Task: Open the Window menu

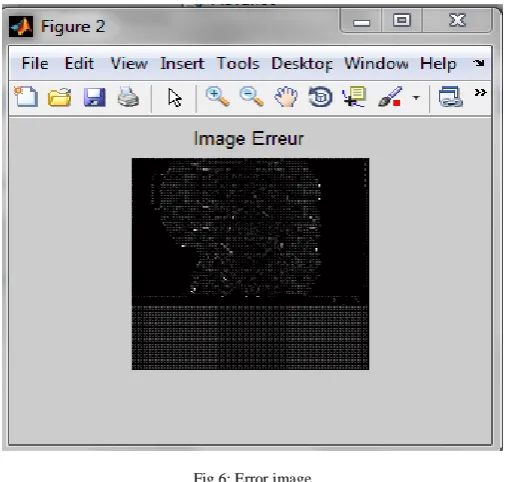Action: click(376, 63)
